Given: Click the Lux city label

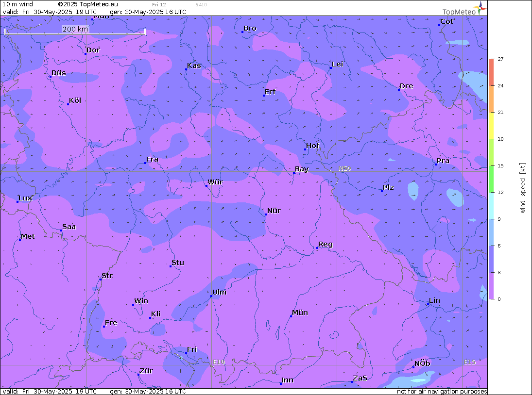Looking at the screenshot, I should [25, 198].
